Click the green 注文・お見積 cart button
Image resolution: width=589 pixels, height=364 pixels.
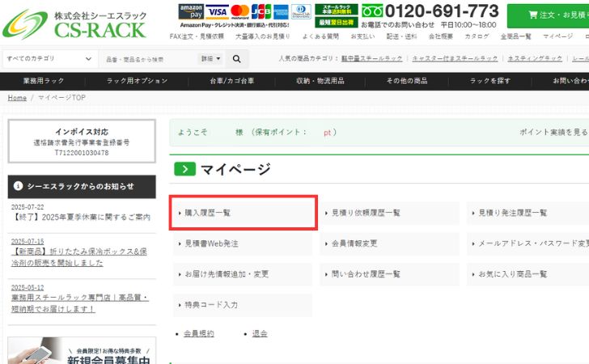549,16
